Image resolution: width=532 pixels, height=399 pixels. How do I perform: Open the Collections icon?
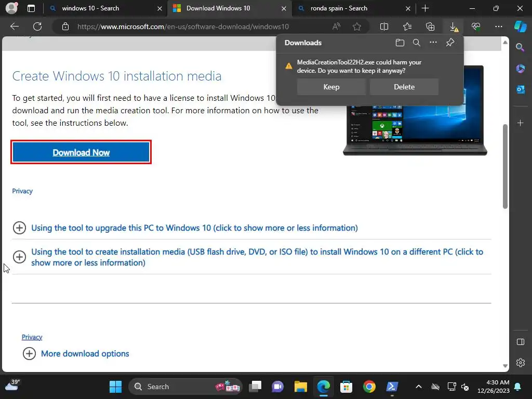point(430,26)
